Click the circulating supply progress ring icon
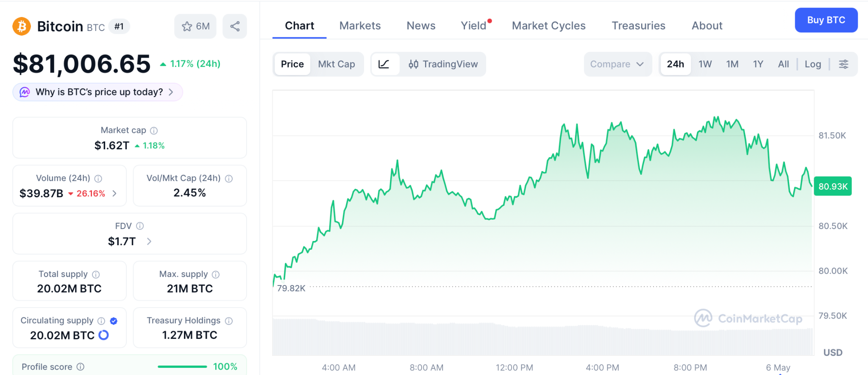The width and height of the screenshot is (868, 375). click(x=103, y=335)
